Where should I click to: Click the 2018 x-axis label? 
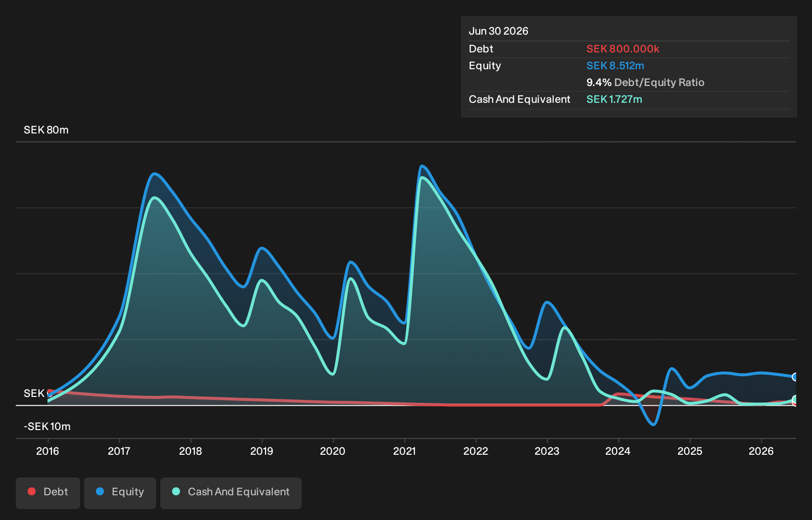tap(190, 451)
